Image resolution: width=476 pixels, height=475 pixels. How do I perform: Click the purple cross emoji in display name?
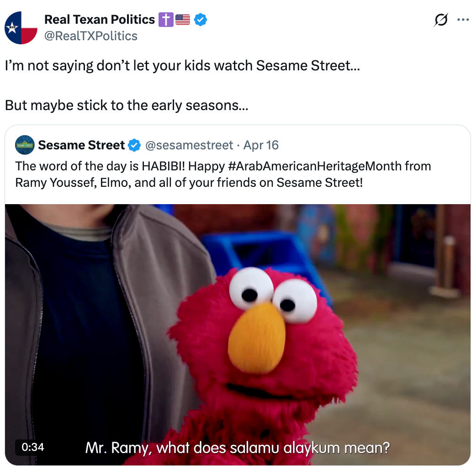coord(166,20)
